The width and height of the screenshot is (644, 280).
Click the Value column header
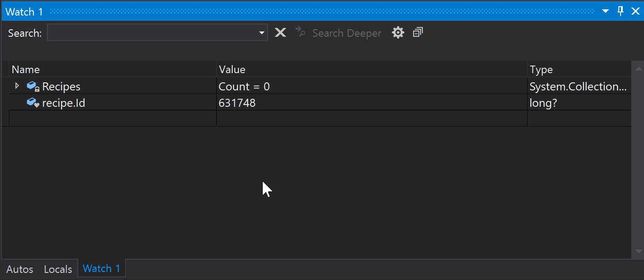(x=372, y=70)
